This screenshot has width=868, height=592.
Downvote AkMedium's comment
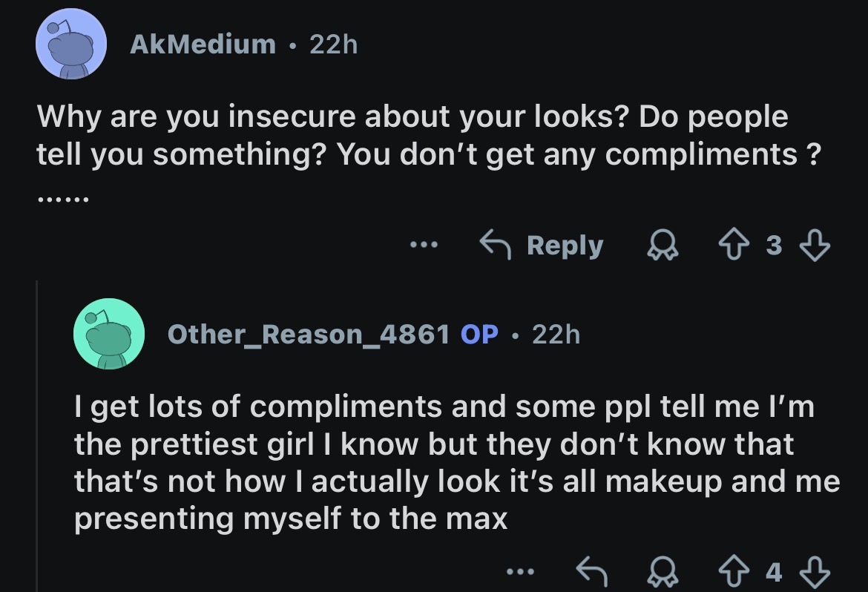pyautogui.click(x=815, y=246)
